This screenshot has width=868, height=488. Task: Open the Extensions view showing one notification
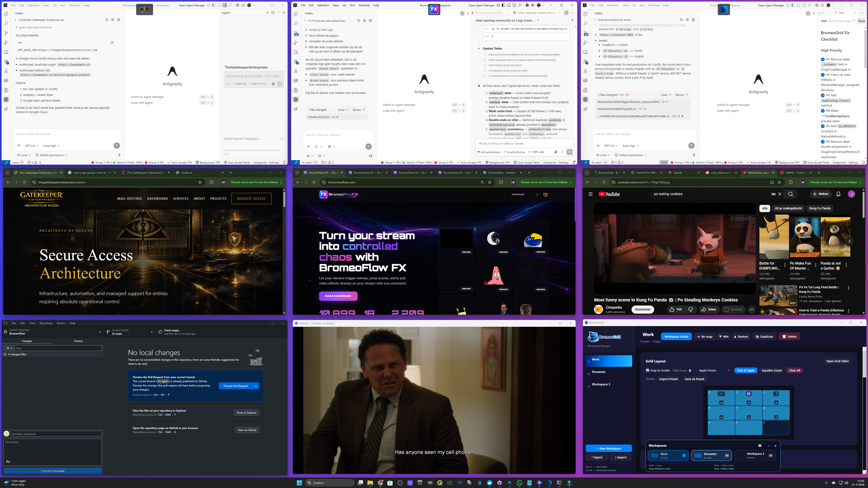(6, 61)
